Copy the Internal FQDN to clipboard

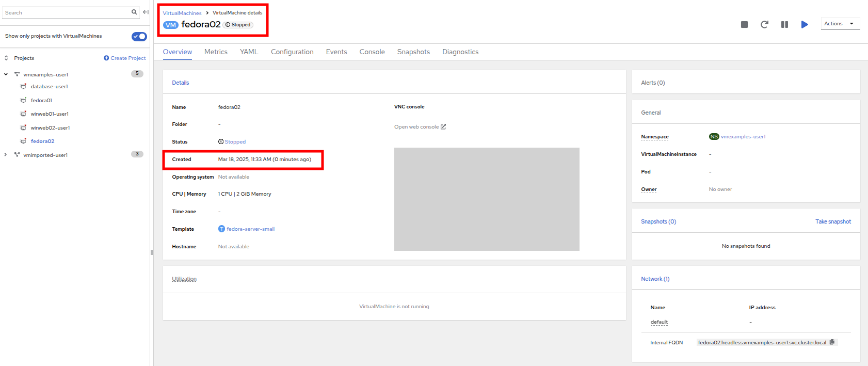pos(832,342)
